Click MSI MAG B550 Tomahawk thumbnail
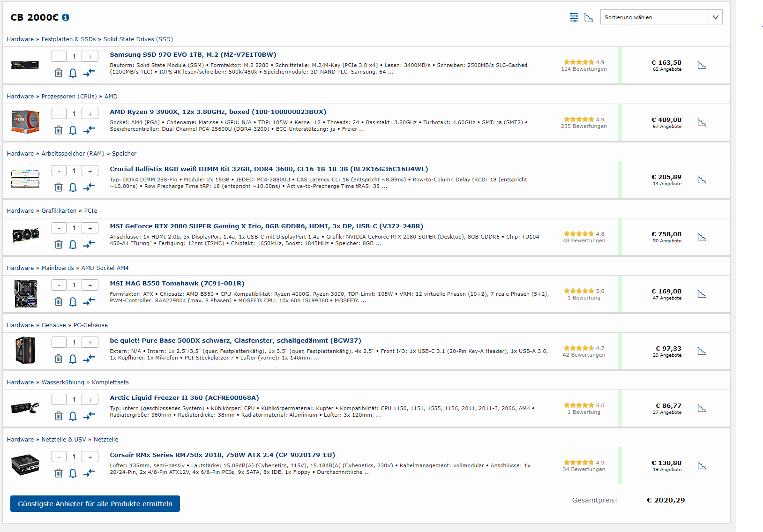763x532 pixels. click(x=25, y=293)
